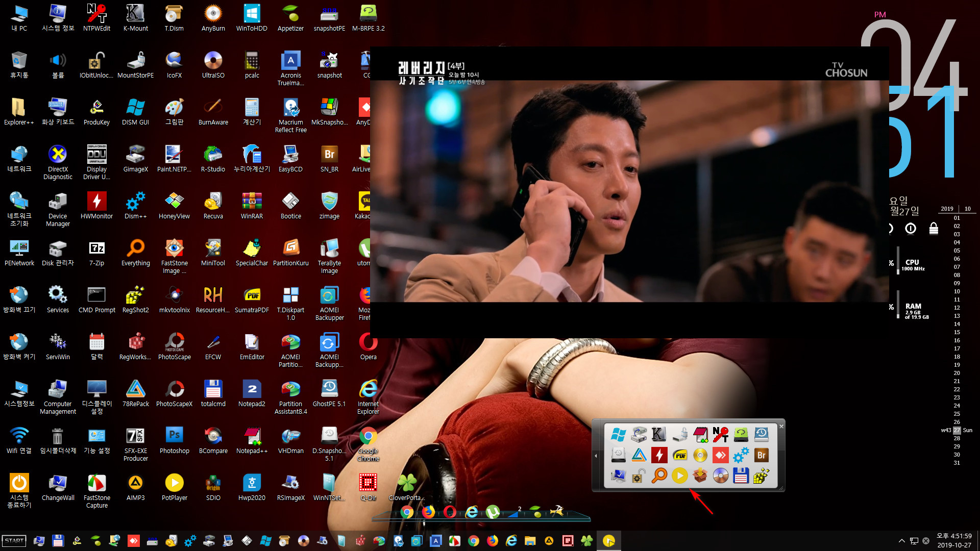980x551 pixels.
Task: Launch GhostPE 5.1 desktop icon
Action: click(329, 393)
